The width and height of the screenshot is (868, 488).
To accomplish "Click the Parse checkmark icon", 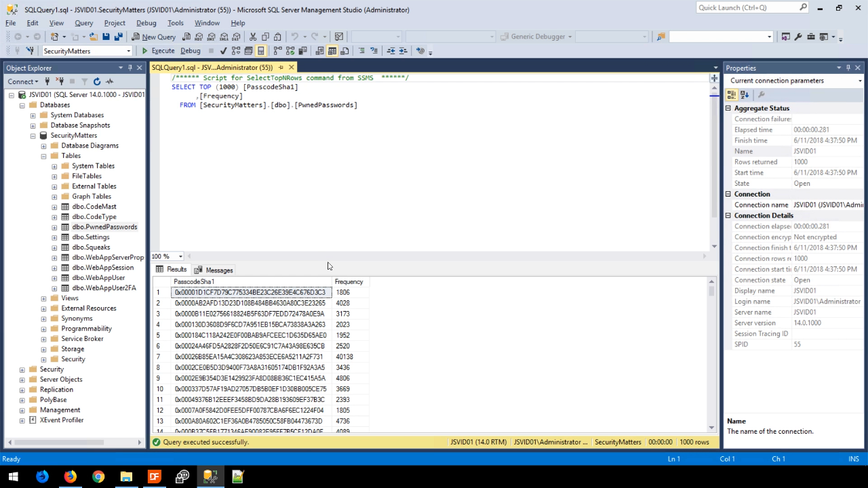I will (x=223, y=51).
